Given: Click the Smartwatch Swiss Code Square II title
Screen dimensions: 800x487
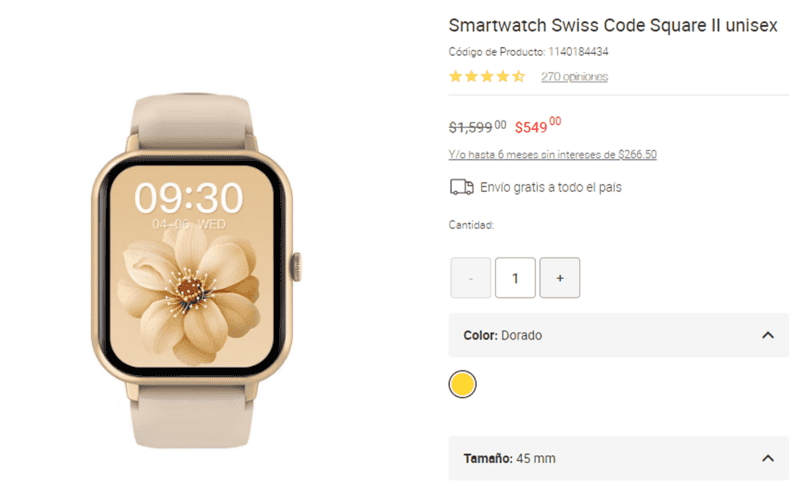Looking at the screenshot, I should coord(613,25).
